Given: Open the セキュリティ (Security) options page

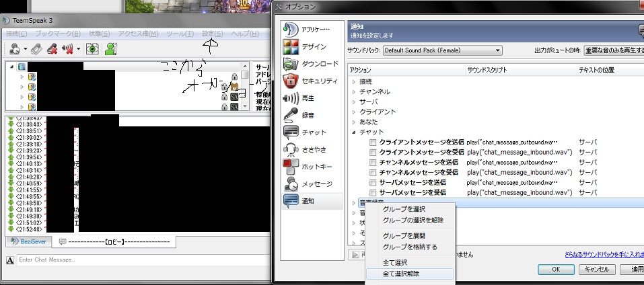Looking at the screenshot, I should [291, 81].
